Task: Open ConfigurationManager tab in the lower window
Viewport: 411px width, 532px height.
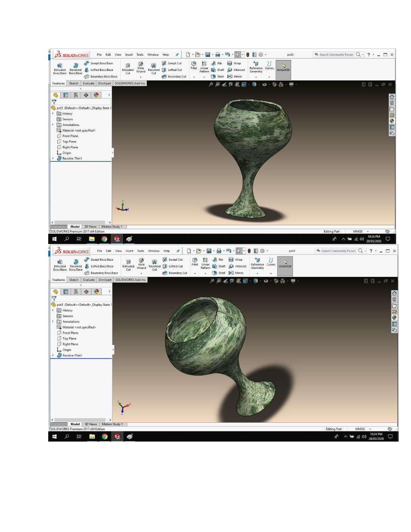Action: (x=76, y=292)
